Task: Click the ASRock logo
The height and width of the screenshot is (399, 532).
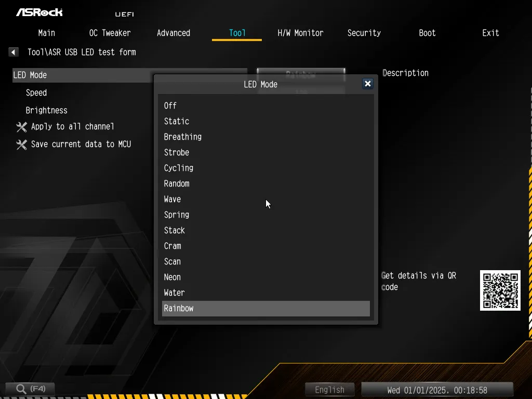Action: coord(39,12)
